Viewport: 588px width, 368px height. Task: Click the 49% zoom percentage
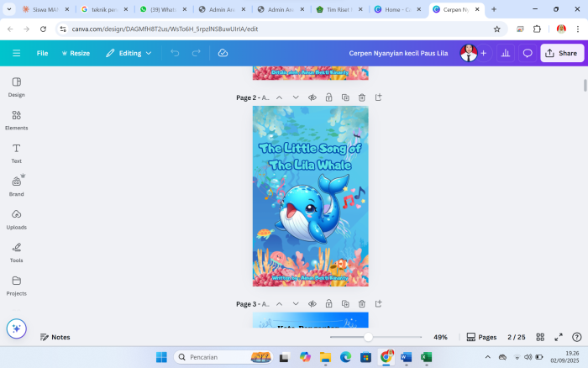tap(440, 337)
